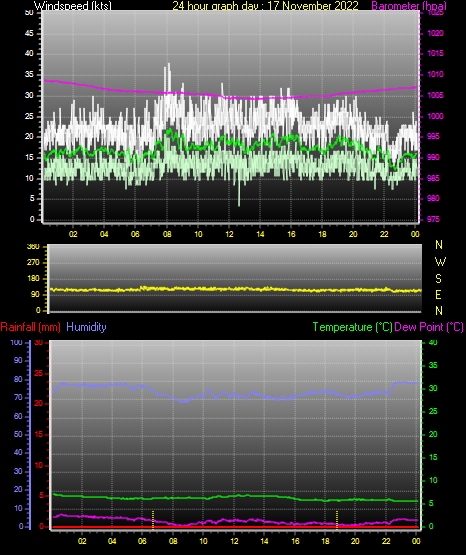466x555 pixels.
Task: Click the Barometer (hpa) legend label
Action: (x=409, y=6)
